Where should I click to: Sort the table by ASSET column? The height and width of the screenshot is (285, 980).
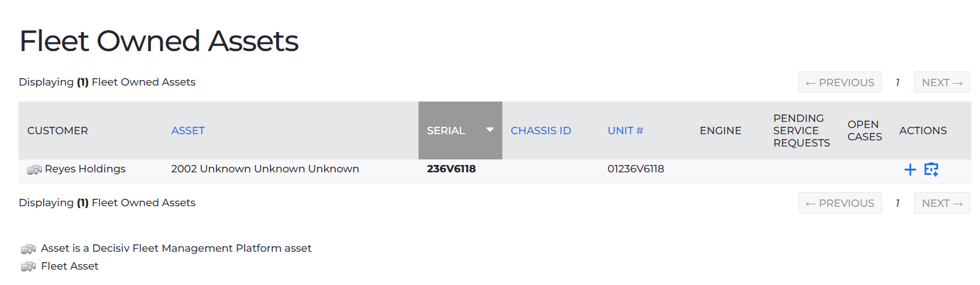coord(188,130)
